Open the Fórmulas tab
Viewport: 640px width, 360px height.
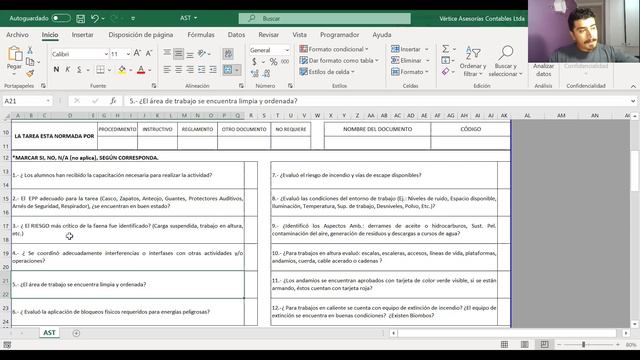201,35
